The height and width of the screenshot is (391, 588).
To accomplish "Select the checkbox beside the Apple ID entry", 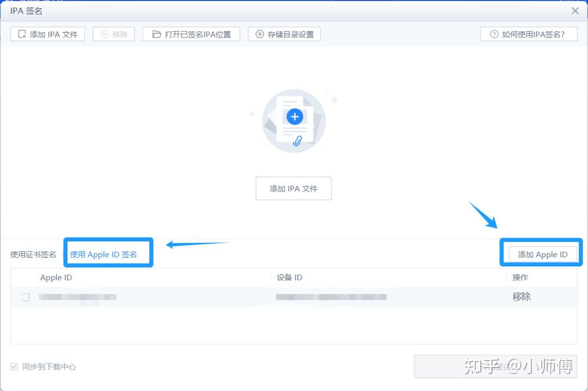I will pos(24,297).
